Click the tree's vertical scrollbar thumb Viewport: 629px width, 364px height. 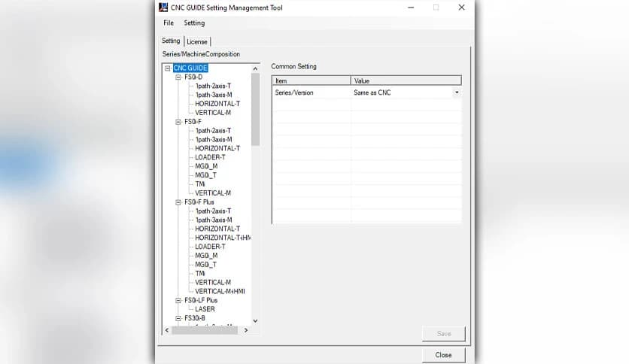[255, 110]
